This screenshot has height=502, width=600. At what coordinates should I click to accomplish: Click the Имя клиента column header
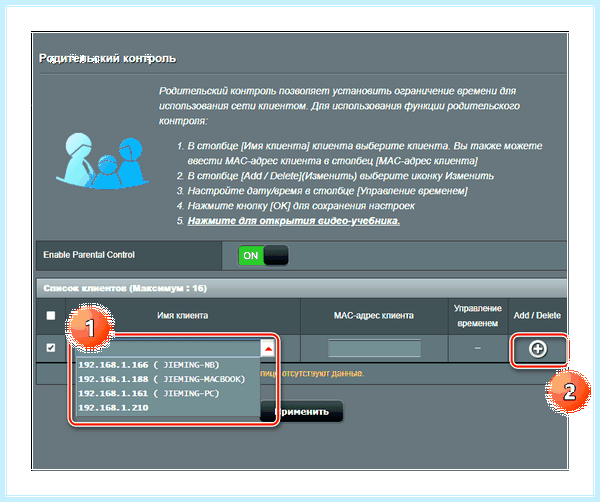pos(183,316)
